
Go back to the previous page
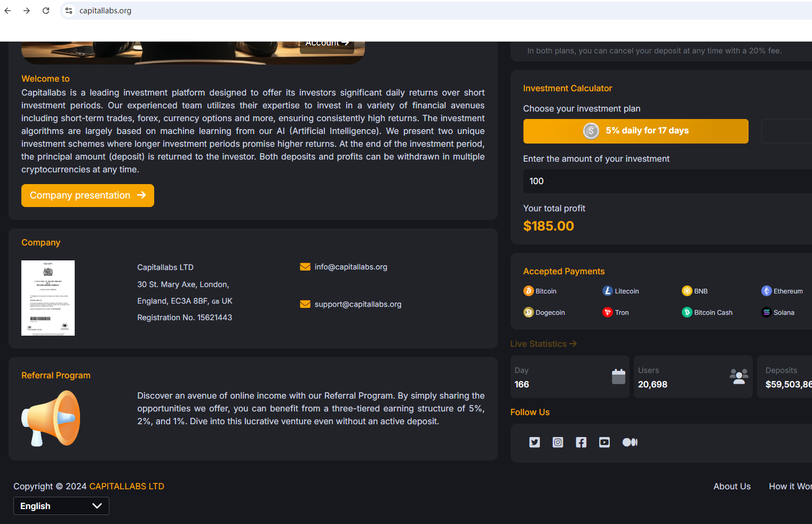pyautogui.click(x=7, y=11)
